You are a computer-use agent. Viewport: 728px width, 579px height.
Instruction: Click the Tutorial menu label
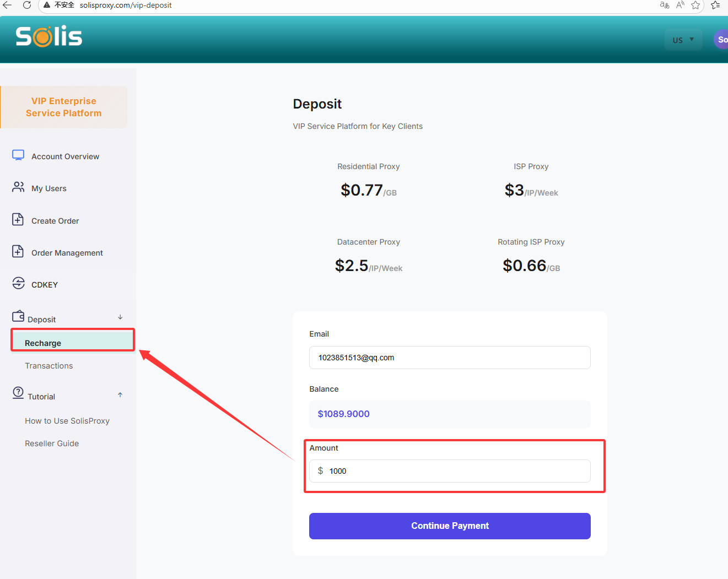pos(41,397)
